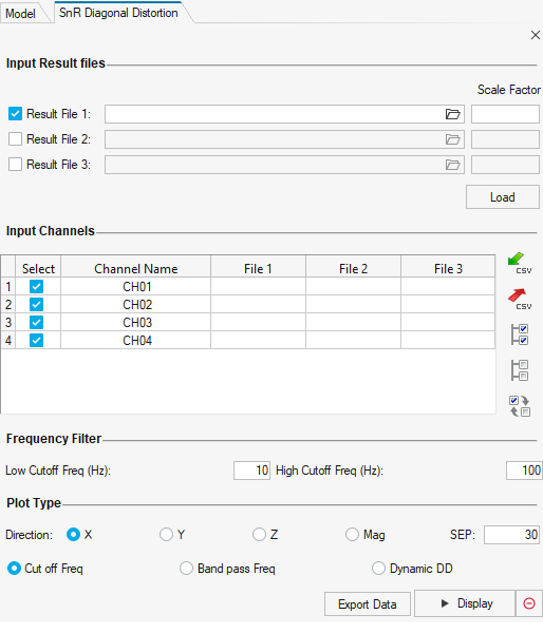Enable the Result File 2 checkbox
543x622 pixels.
pos(15,139)
